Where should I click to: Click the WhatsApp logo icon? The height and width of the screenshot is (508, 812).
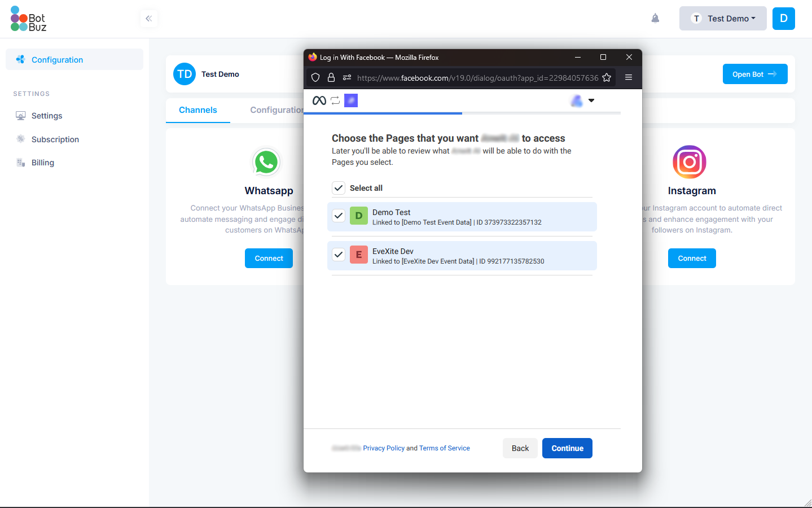266,163
